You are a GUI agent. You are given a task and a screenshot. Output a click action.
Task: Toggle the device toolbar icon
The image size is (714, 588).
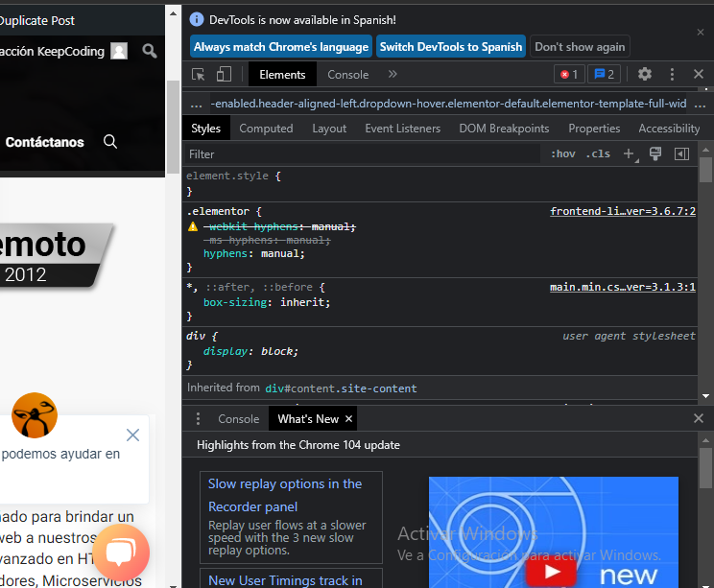point(224,74)
